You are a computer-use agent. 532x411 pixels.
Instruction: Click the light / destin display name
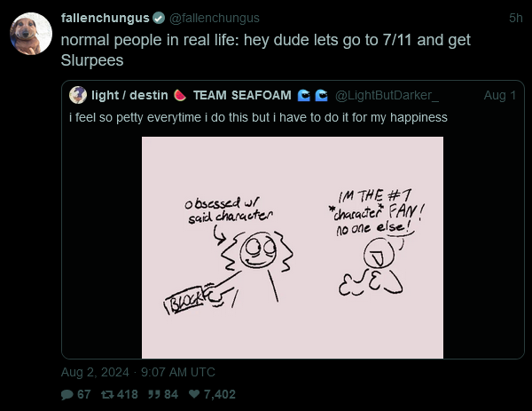click(x=129, y=96)
